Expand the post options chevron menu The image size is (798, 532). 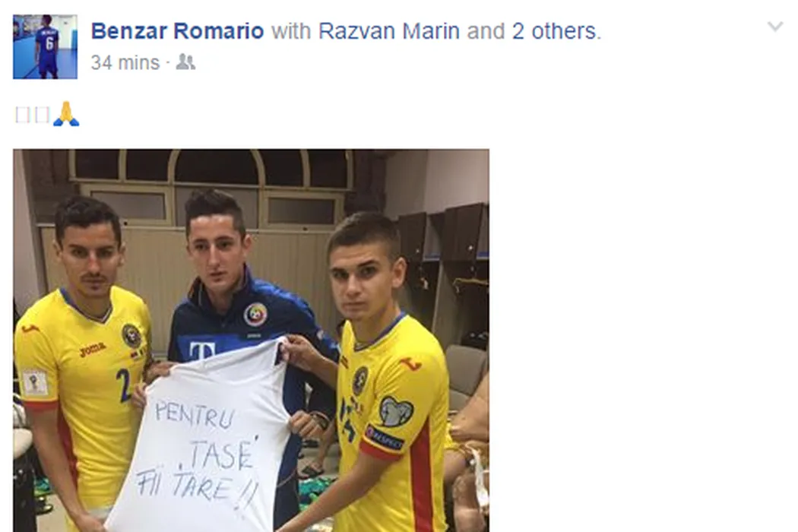coord(775,27)
